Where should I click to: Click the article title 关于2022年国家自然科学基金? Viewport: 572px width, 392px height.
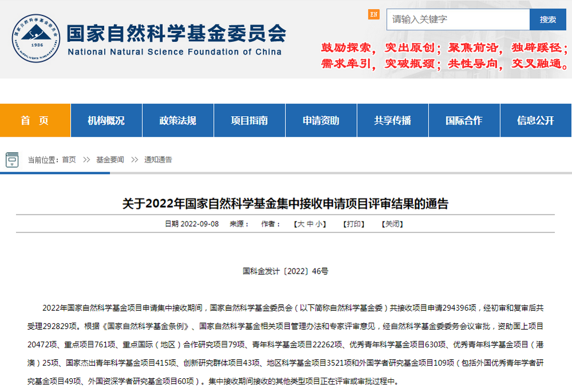[285, 203]
